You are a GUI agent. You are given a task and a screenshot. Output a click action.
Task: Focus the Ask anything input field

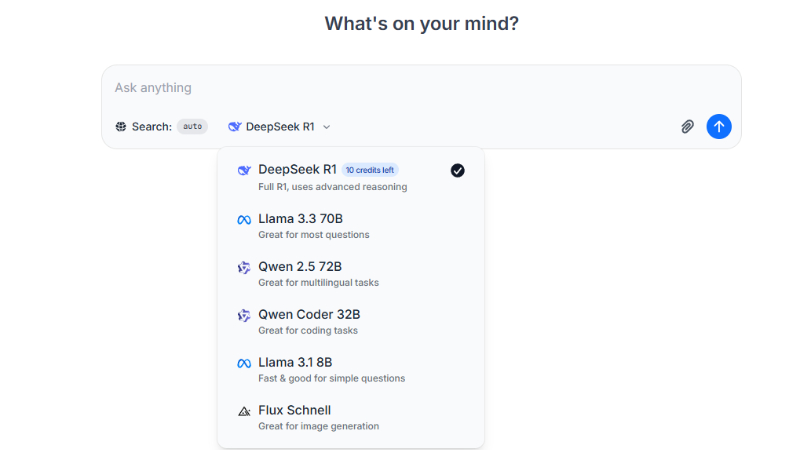pos(421,88)
